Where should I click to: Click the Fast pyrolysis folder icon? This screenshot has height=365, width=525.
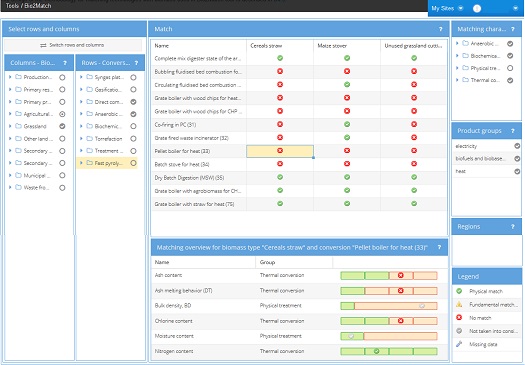click(89, 163)
